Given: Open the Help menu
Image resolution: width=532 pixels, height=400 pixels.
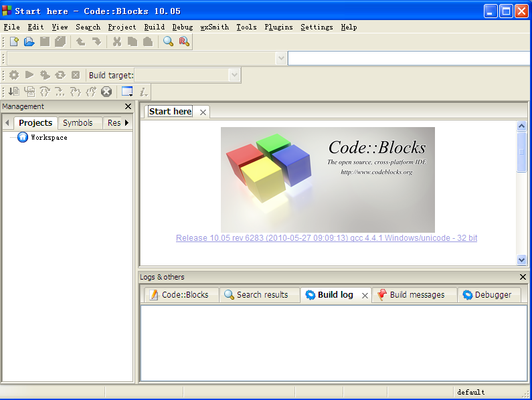Looking at the screenshot, I should click(349, 27).
